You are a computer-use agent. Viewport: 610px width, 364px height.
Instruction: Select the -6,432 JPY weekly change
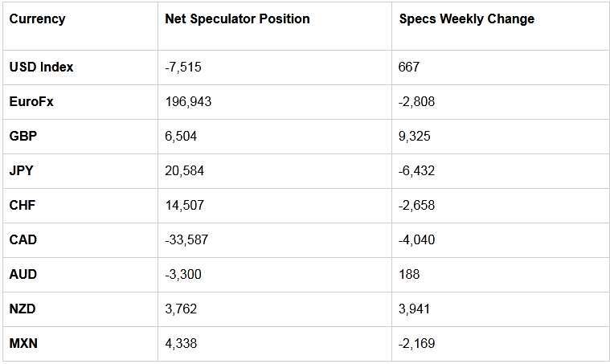tap(416, 170)
